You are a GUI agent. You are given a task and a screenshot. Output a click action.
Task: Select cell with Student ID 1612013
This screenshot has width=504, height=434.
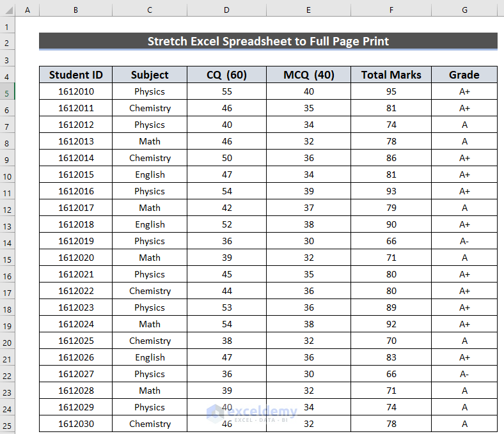(76, 141)
